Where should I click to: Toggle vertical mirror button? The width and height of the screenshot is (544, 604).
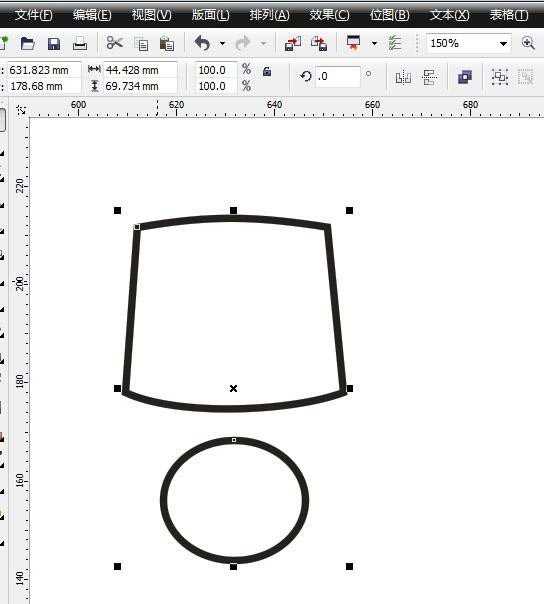(x=429, y=77)
